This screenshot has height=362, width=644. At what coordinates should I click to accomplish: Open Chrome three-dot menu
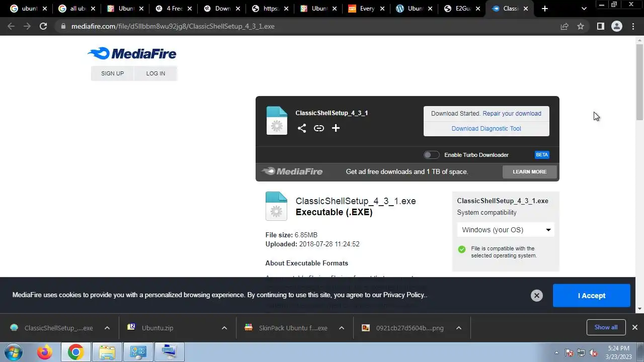(x=633, y=26)
